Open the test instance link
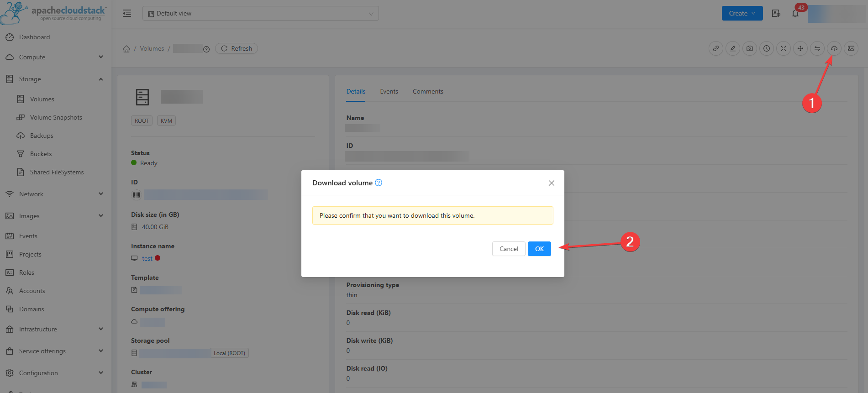868x393 pixels. pyautogui.click(x=147, y=258)
